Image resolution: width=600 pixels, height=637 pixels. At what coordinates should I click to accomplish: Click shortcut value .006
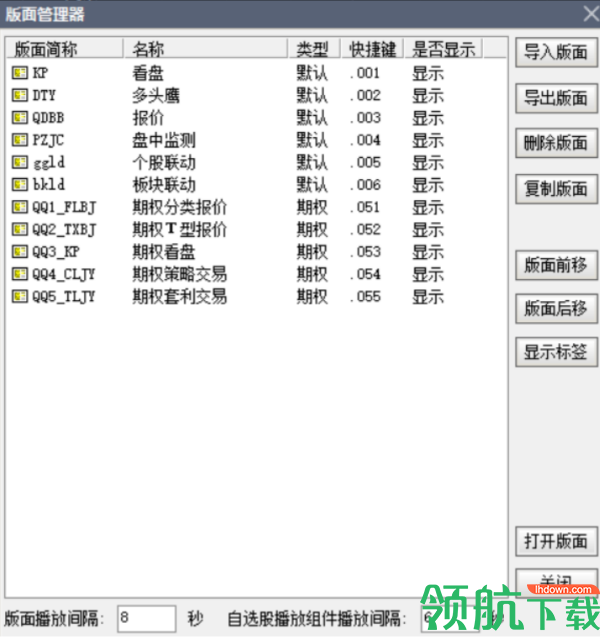[x=365, y=185]
